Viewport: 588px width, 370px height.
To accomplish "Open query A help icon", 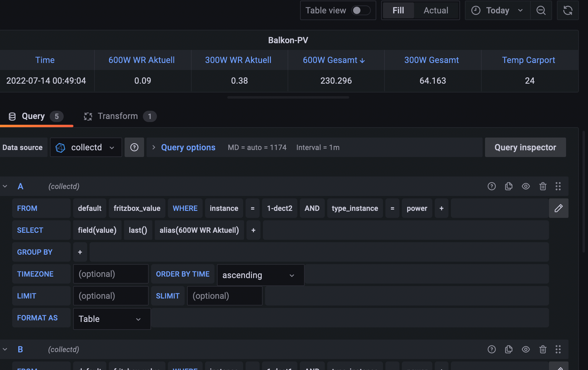I will 491,186.
